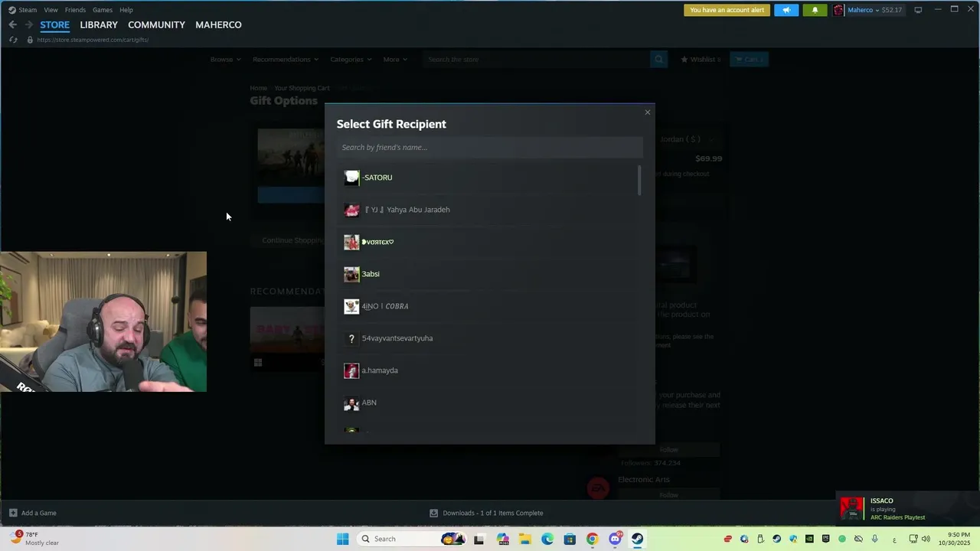Screen dimensions: 980x551
Task: Open the weather widget showing 78°F
Action: (x=34, y=538)
